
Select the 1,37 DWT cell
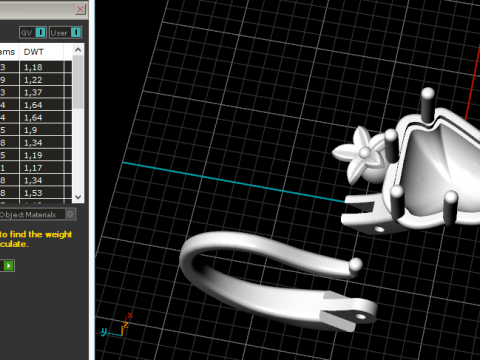pyautogui.click(x=41, y=92)
